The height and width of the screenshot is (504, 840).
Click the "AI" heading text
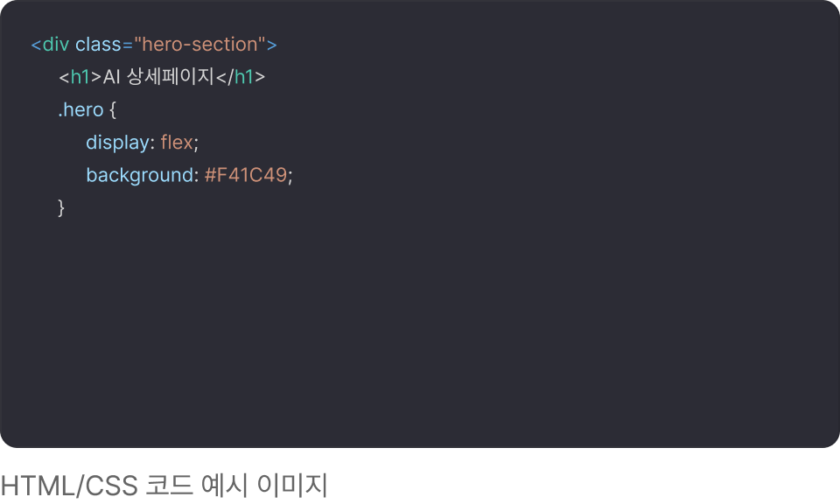pos(112,77)
